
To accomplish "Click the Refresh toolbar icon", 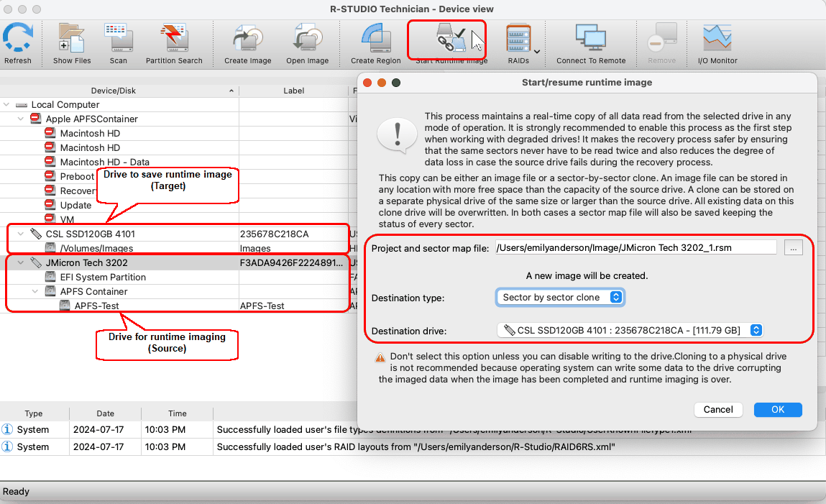I will point(18,38).
